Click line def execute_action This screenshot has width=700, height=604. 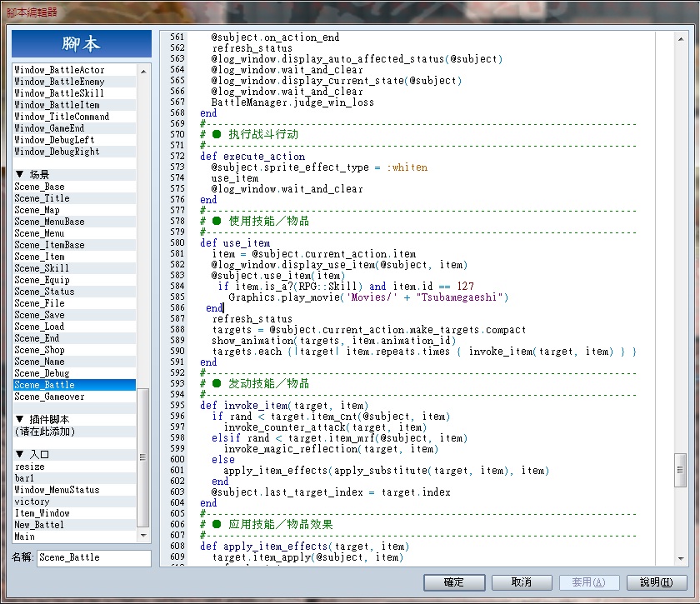pos(252,157)
